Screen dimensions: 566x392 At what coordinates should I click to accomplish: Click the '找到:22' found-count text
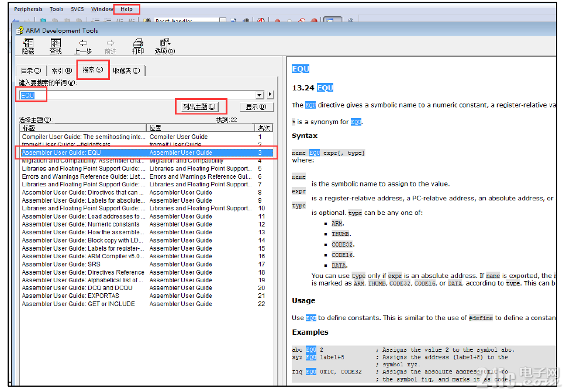(x=227, y=120)
